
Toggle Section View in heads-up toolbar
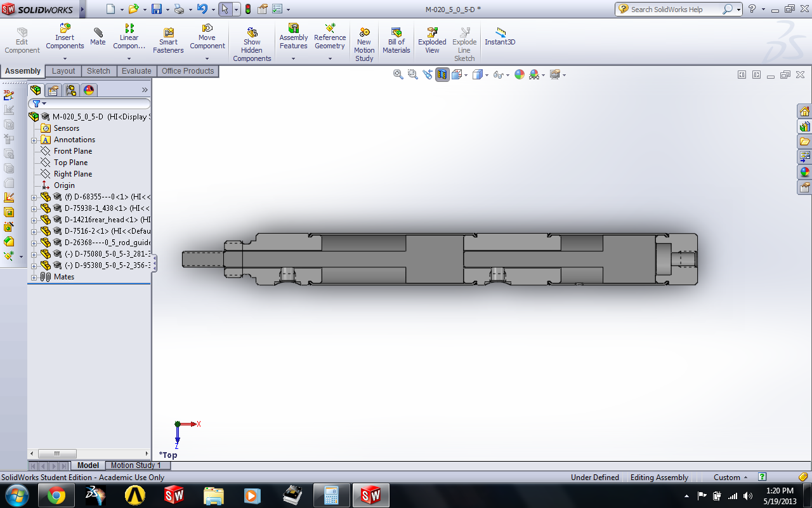(x=442, y=74)
